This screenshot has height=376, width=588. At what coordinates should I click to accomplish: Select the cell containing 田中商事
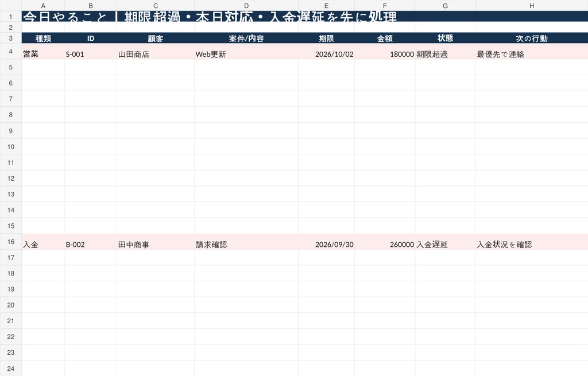[156, 242]
